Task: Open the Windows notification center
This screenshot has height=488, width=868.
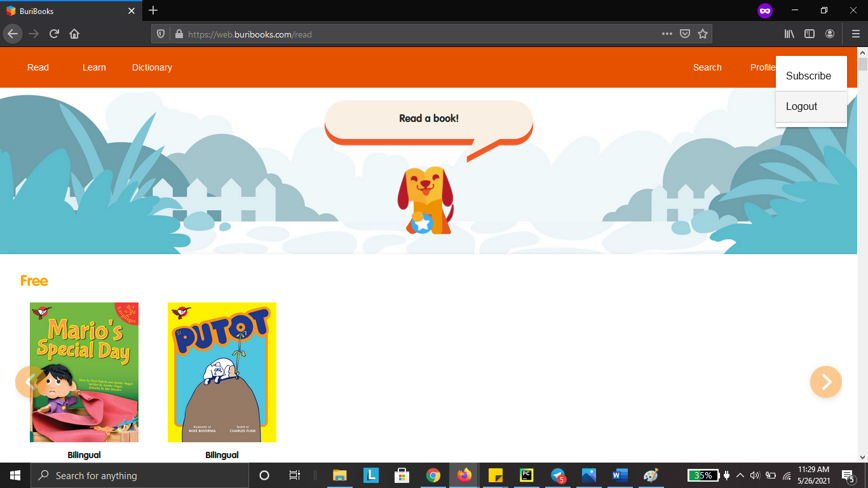Action: (848, 475)
